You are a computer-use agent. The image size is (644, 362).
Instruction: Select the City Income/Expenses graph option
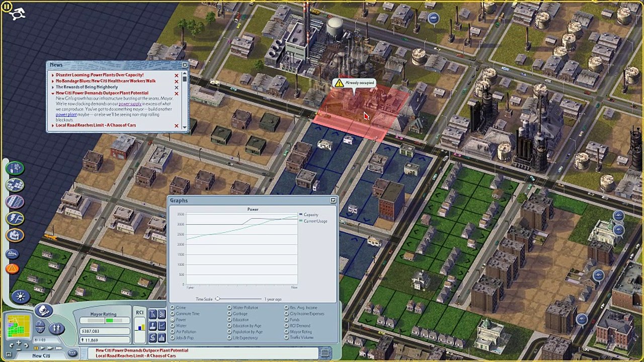304,314
